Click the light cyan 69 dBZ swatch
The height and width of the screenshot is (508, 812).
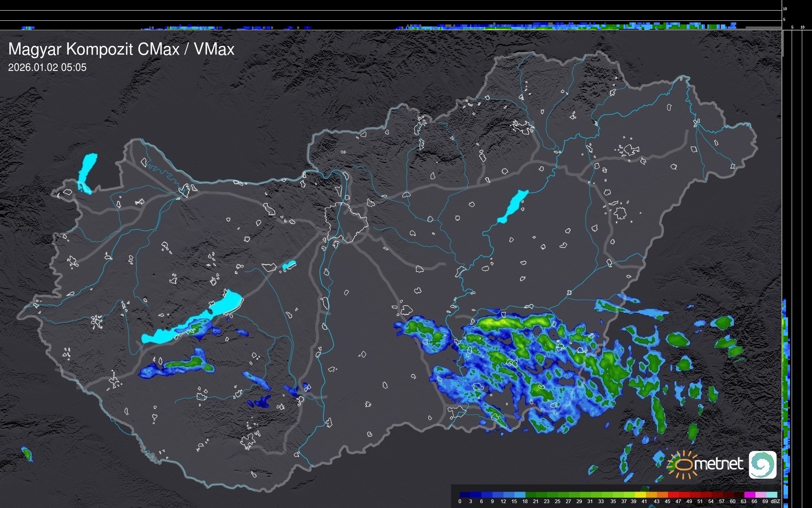coord(771,495)
